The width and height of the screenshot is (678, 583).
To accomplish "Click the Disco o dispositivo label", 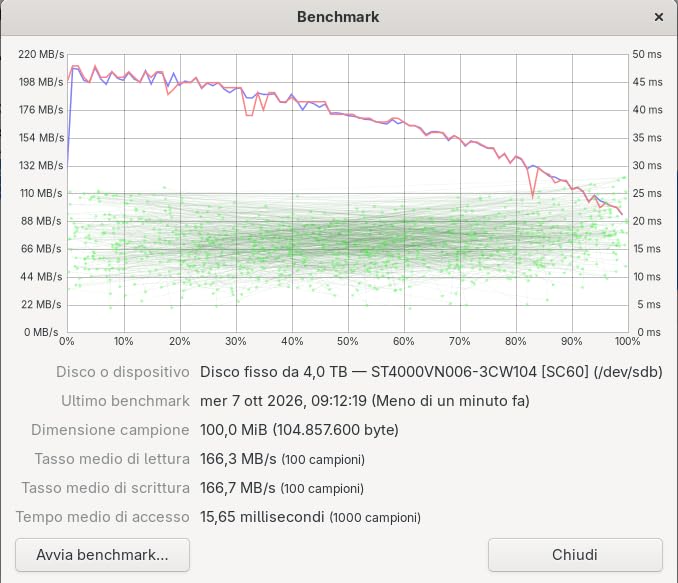I will pyautogui.click(x=123, y=372).
